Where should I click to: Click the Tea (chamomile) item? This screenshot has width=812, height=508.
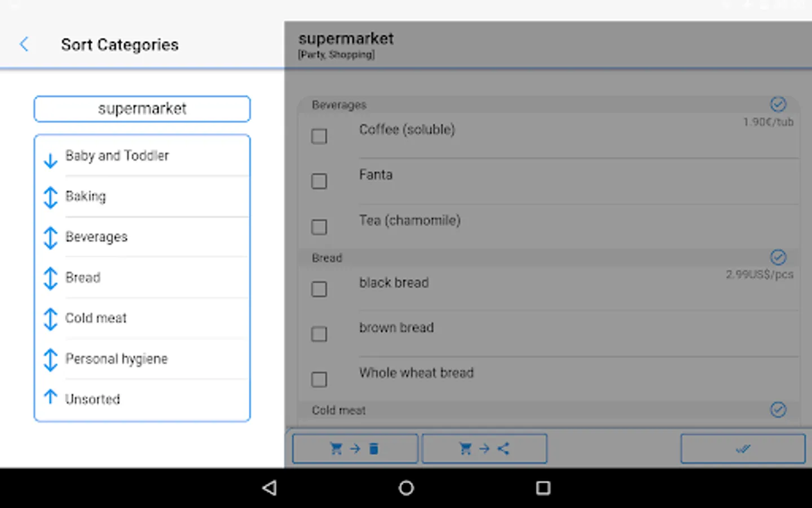pos(410,221)
